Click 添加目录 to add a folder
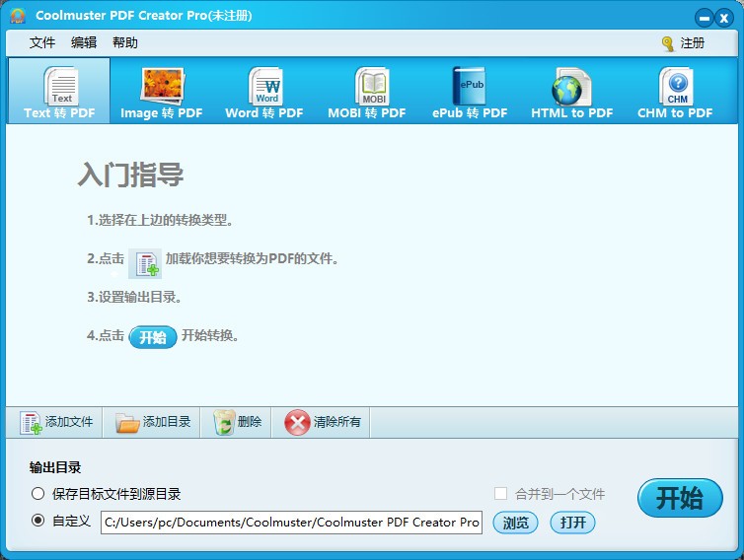This screenshot has height=560, width=744. tap(153, 422)
